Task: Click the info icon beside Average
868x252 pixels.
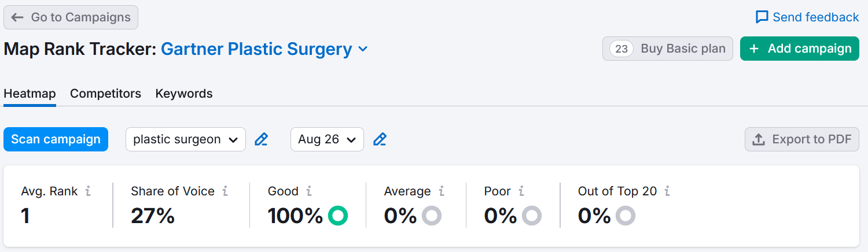Action: (x=442, y=191)
